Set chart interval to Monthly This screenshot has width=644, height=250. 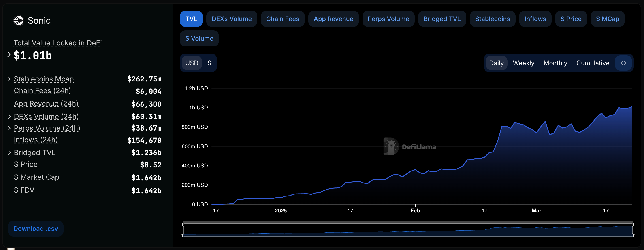555,63
